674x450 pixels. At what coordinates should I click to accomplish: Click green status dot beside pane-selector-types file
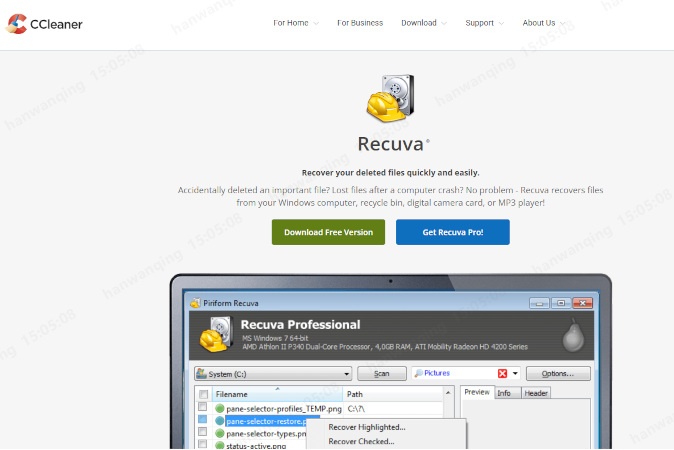220,434
